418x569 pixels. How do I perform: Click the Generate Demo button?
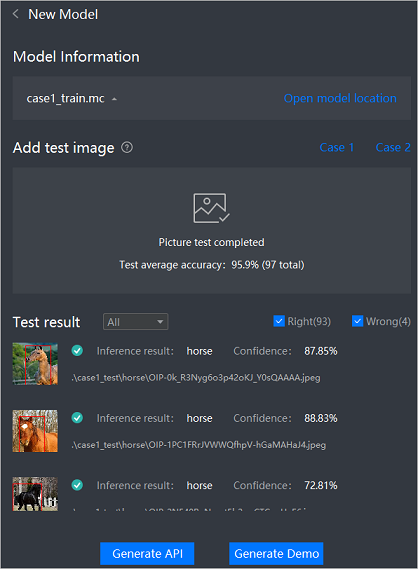coord(276,553)
